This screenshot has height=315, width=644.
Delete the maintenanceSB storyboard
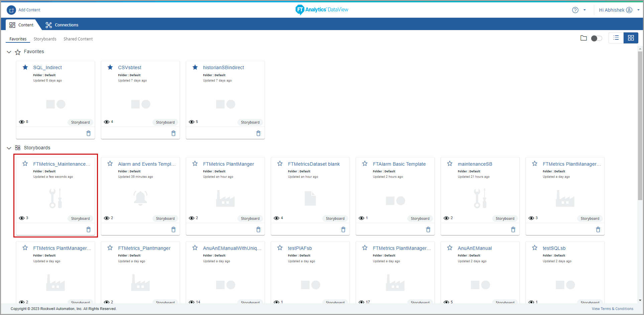point(513,229)
